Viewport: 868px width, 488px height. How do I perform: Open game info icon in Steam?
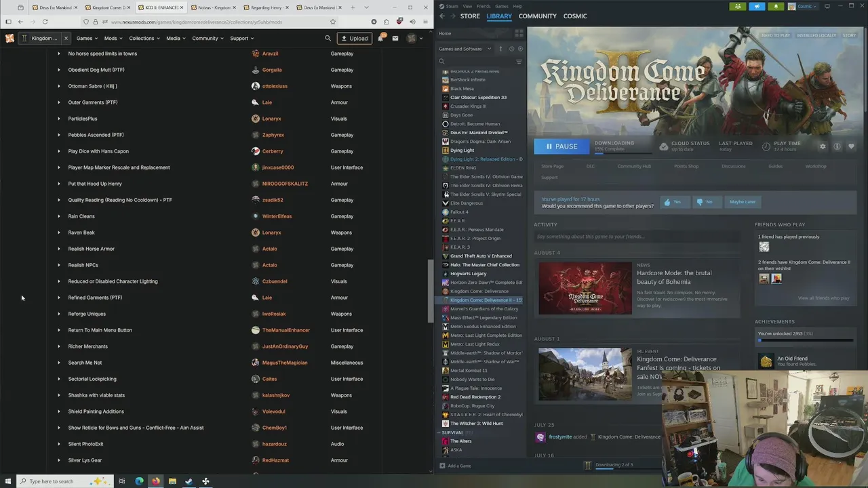837,146
